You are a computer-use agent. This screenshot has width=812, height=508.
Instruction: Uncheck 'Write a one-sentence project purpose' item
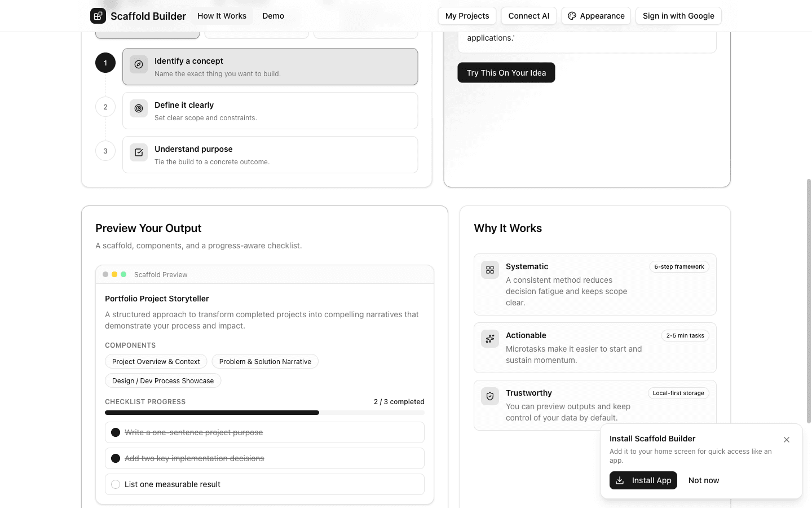tap(116, 432)
